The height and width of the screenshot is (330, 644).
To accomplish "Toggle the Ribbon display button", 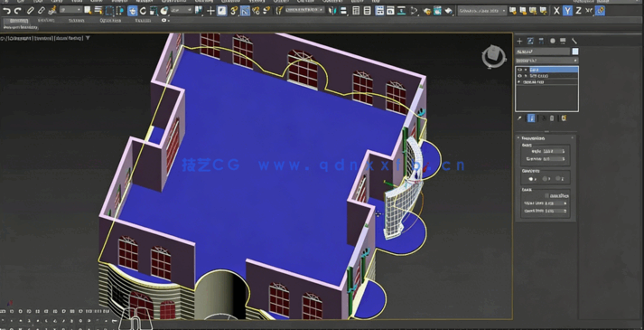I will [x=379, y=11].
